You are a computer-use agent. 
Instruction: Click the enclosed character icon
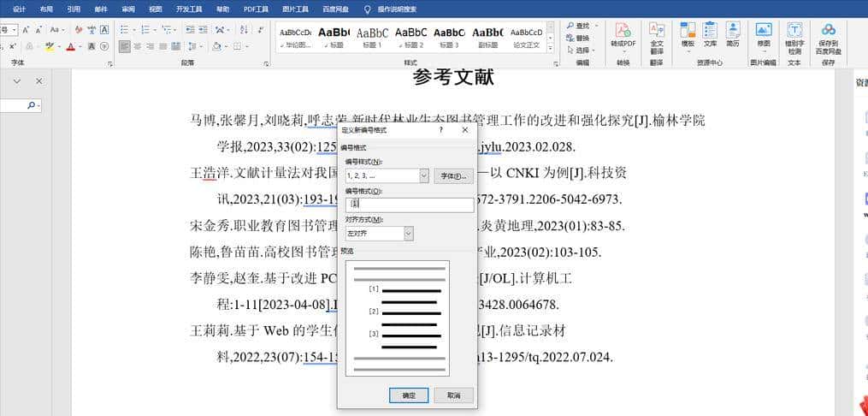[x=104, y=46]
